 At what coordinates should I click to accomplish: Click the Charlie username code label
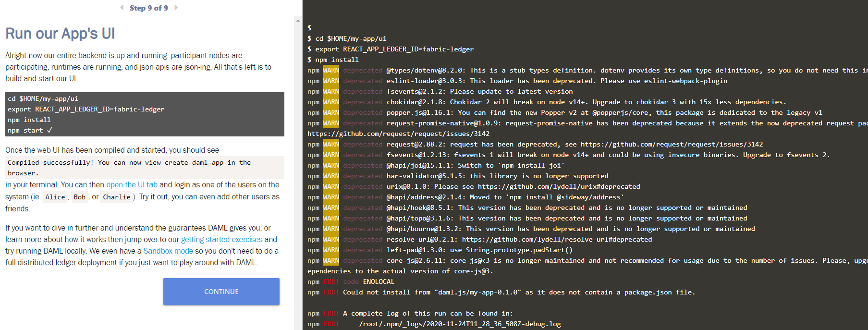tap(117, 197)
